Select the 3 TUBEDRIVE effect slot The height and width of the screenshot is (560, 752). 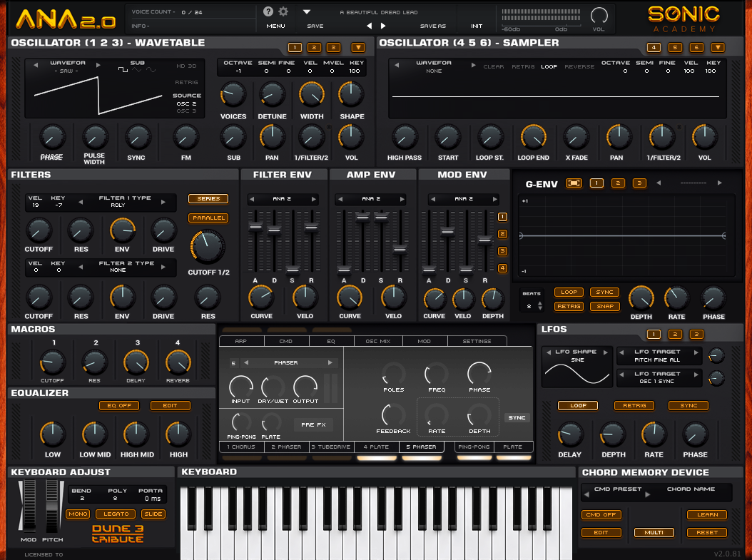click(x=331, y=447)
